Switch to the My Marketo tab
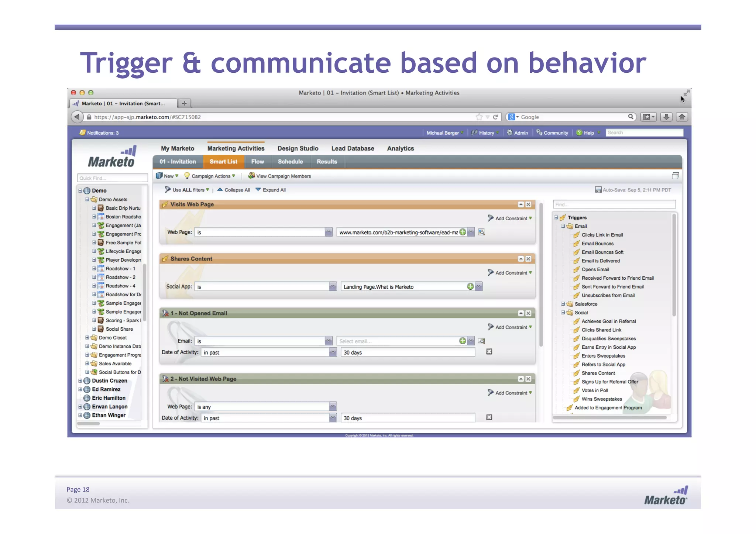This screenshot has width=756, height=534. pos(178,148)
